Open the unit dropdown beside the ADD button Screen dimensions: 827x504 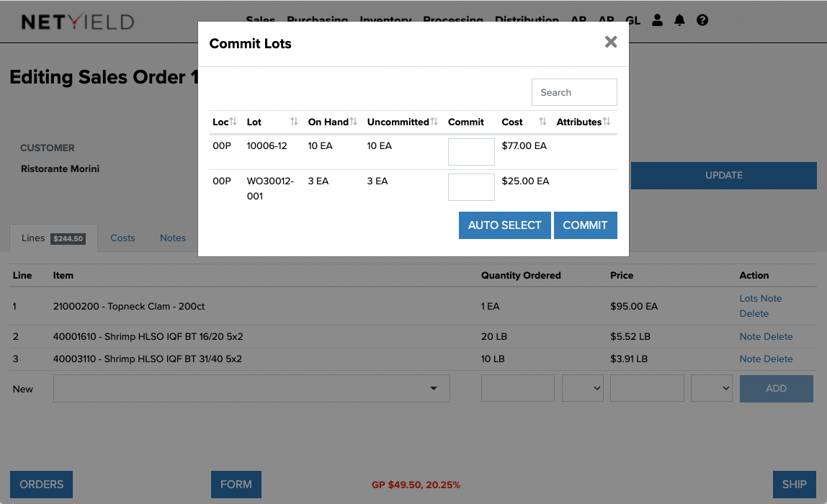tap(711, 388)
